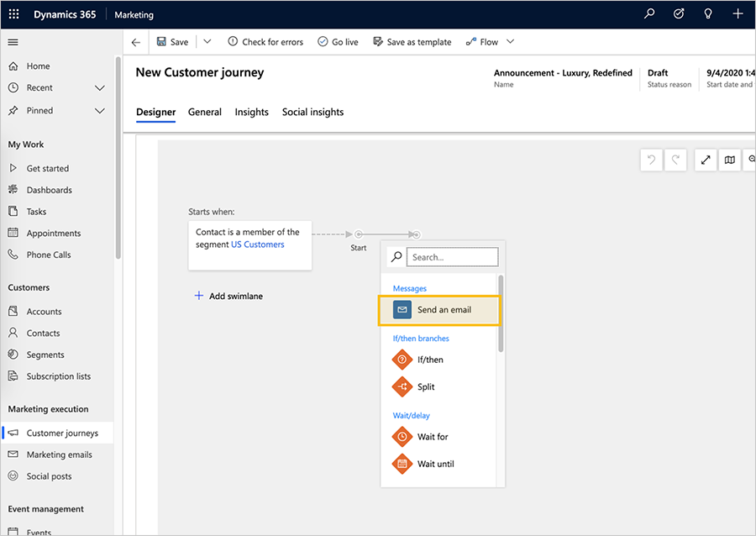Open the US Customers segment link
Screen dimensions: 756x536
point(258,244)
